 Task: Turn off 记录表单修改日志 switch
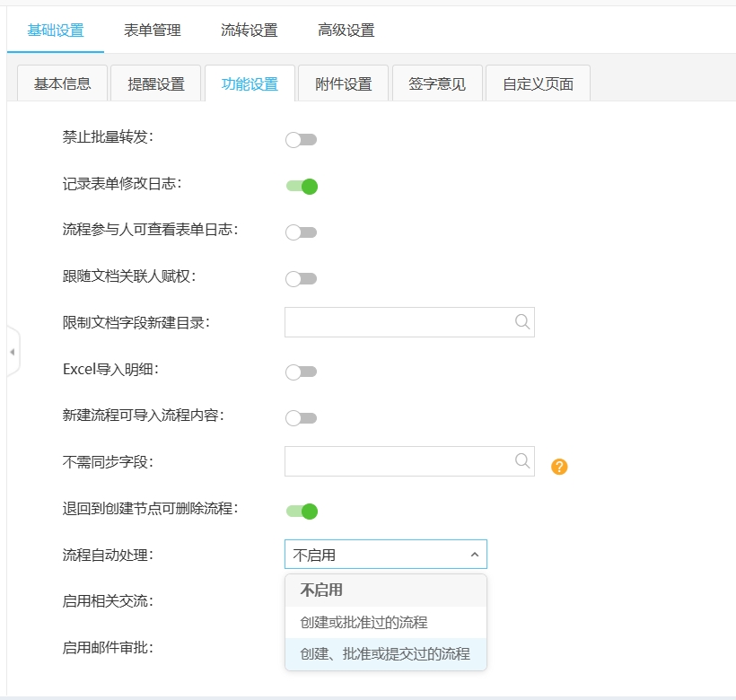tap(302, 187)
